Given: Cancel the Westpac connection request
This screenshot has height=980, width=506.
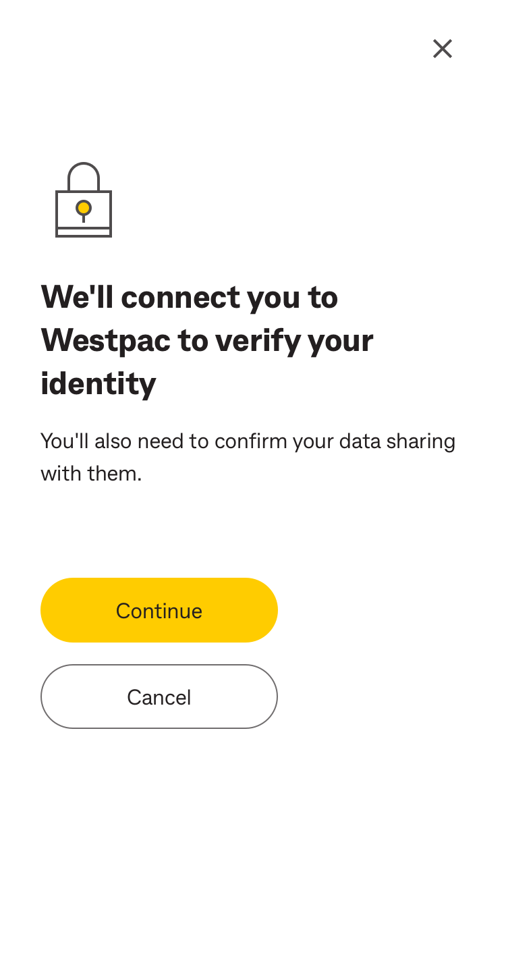Looking at the screenshot, I should [x=159, y=697].
